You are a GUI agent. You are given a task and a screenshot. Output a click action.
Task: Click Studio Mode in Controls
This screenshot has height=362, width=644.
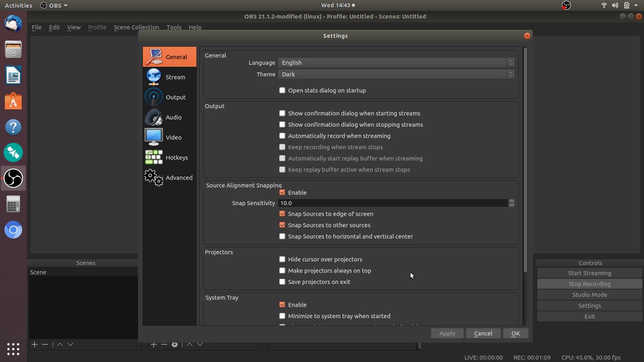[590, 295]
